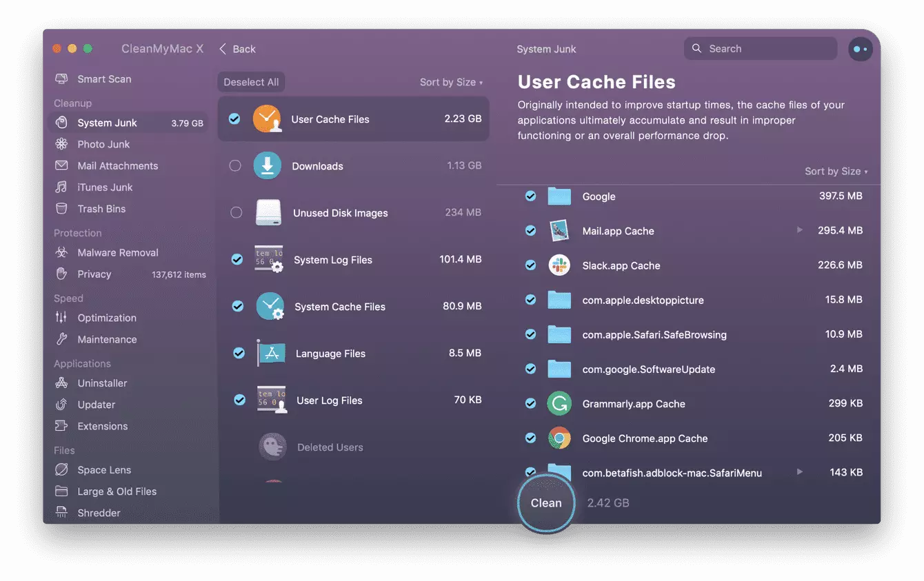Viewport: 924px width, 581px height.
Task: Select the Deleted Users row
Action: pos(353,447)
